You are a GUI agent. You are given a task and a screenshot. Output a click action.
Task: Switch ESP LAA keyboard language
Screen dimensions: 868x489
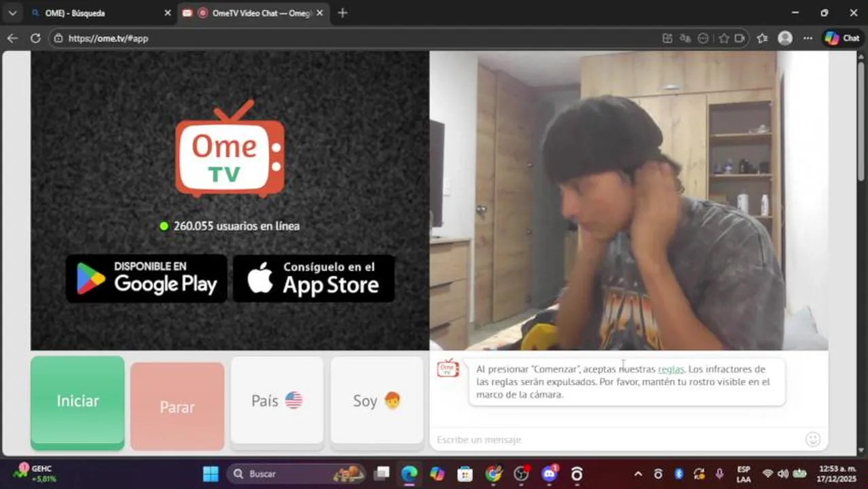744,474
